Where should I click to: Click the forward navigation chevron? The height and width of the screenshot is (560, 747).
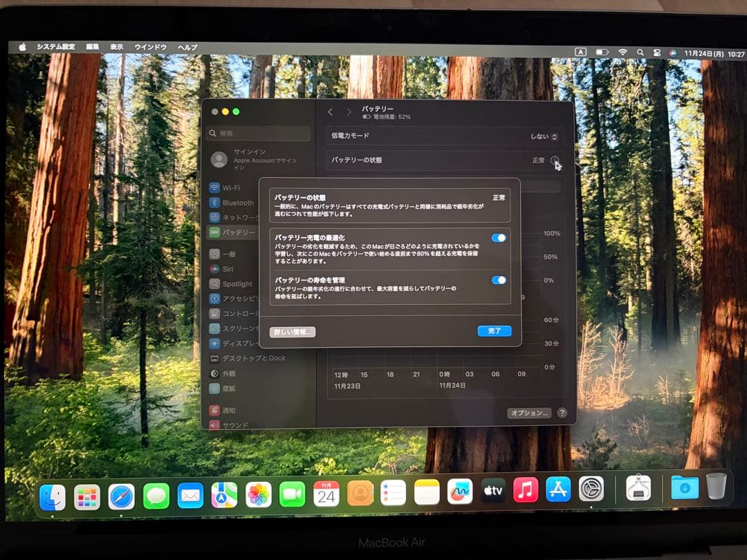[x=349, y=111]
